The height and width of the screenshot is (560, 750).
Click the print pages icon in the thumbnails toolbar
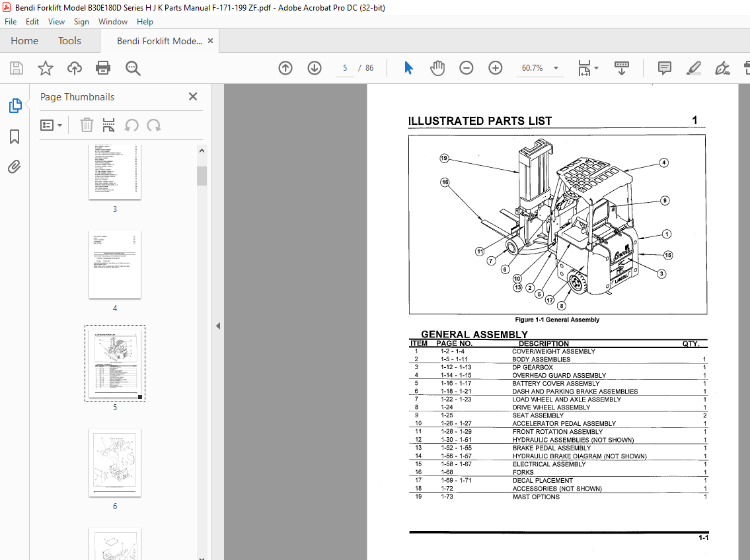108,125
